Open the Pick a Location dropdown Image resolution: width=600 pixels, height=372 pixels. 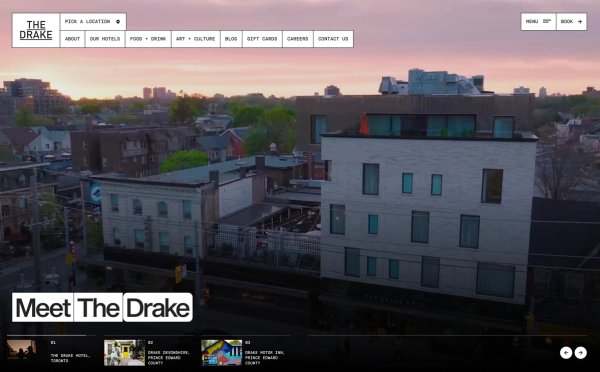(93, 22)
